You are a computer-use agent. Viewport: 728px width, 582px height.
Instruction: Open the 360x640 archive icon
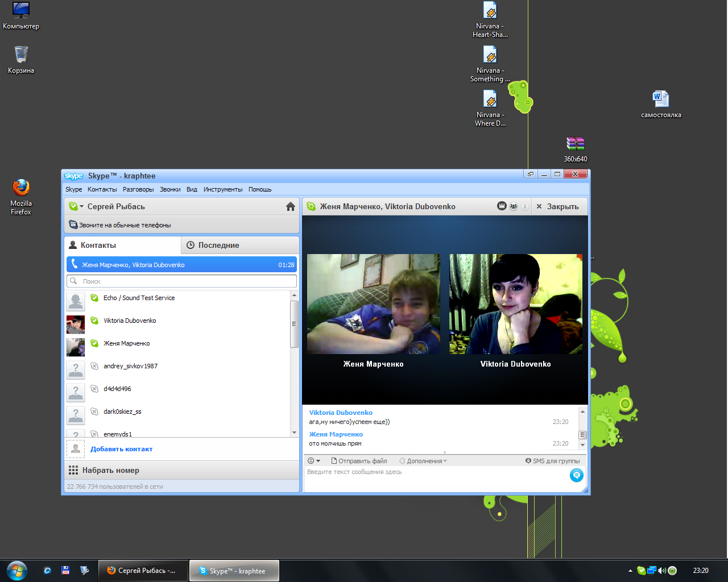tap(576, 149)
